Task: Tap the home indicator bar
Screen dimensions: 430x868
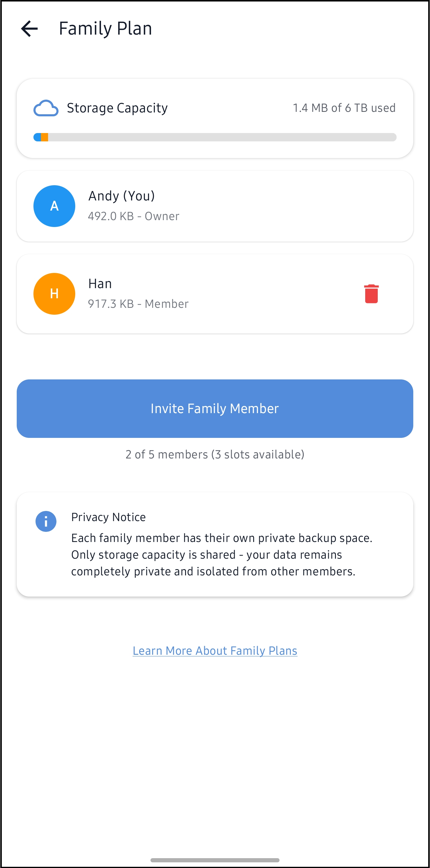Action: point(215,860)
